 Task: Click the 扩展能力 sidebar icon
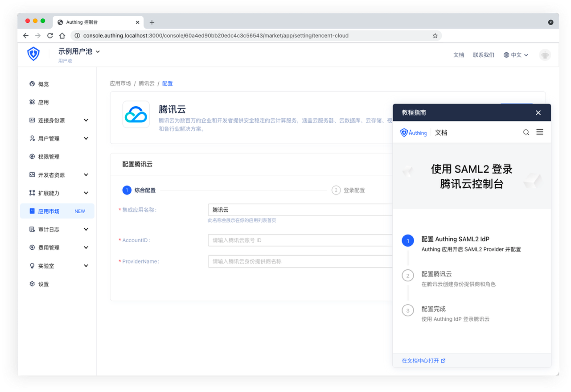(32, 193)
